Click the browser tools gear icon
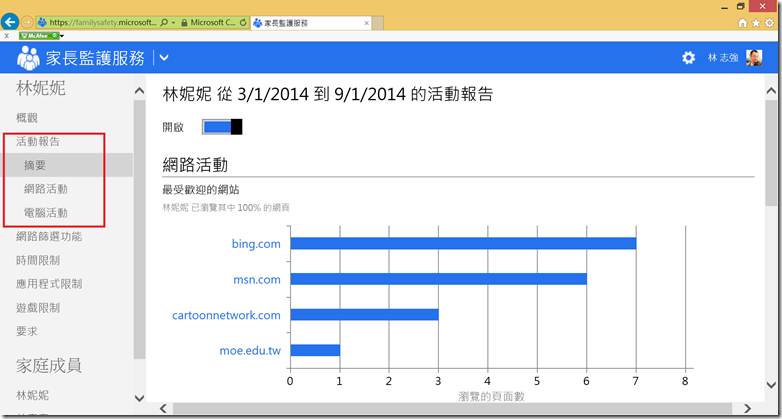The height and width of the screenshot is (419, 782). pyautogui.click(x=768, y=21)
